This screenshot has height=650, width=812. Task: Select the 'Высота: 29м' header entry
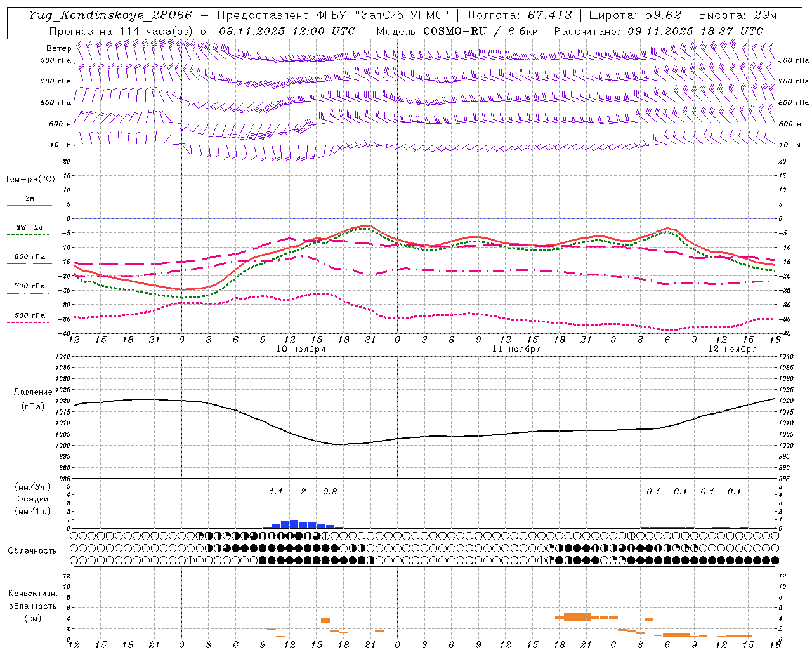[737, 15]
